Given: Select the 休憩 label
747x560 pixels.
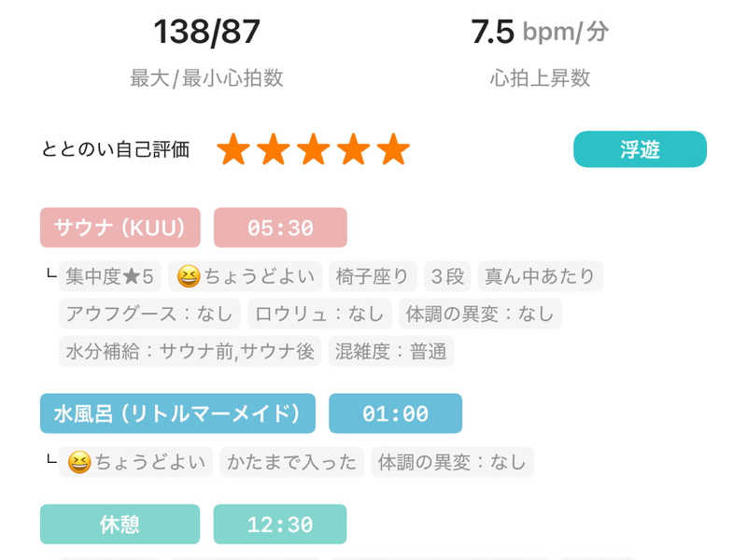Looking at the screenshot, I should pos(120,525).
